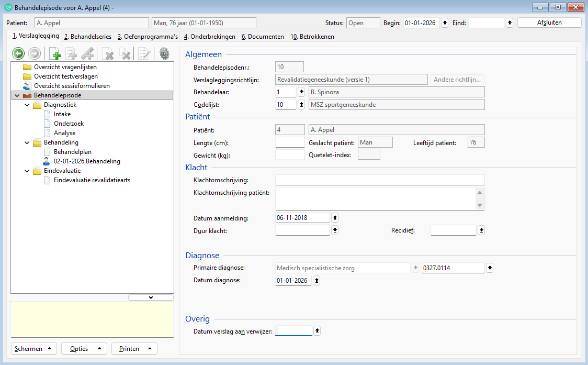
Task: Click the Afsluiten button
Action: pos(549,23)
